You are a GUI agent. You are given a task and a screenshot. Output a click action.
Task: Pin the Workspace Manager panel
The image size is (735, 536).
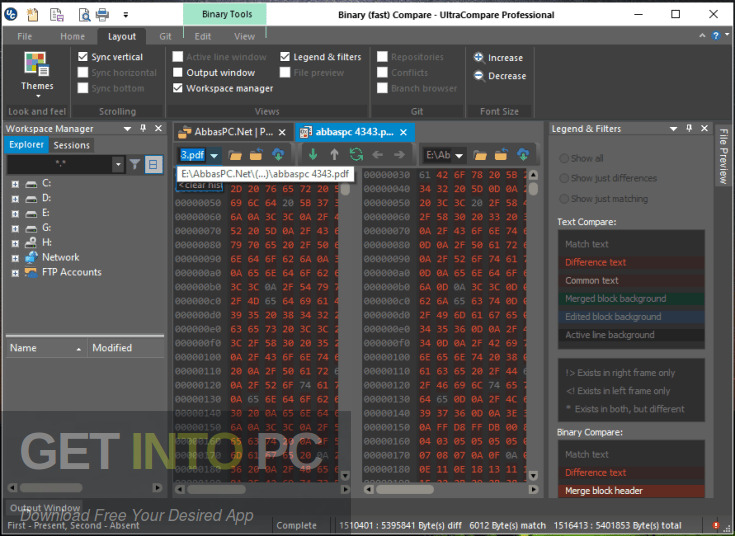(x=143, y=128)
